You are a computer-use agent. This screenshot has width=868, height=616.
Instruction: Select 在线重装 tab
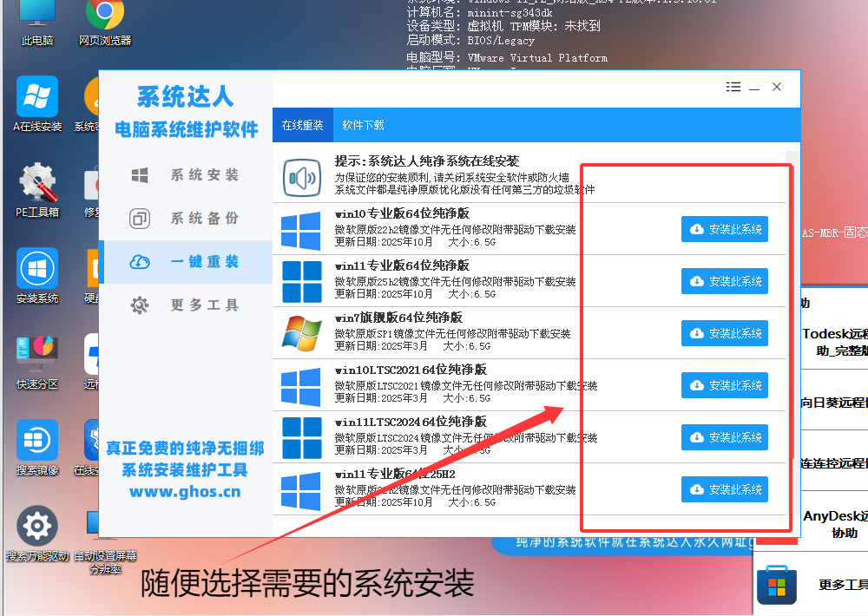pyautogui.click(x=302, y=125)
